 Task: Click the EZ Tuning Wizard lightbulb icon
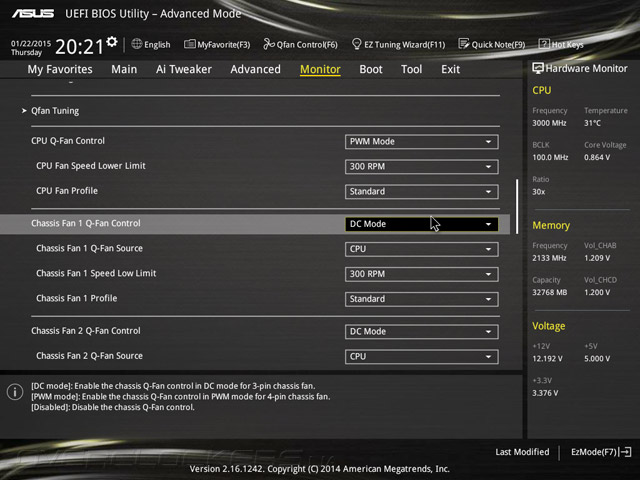(356, 44)
